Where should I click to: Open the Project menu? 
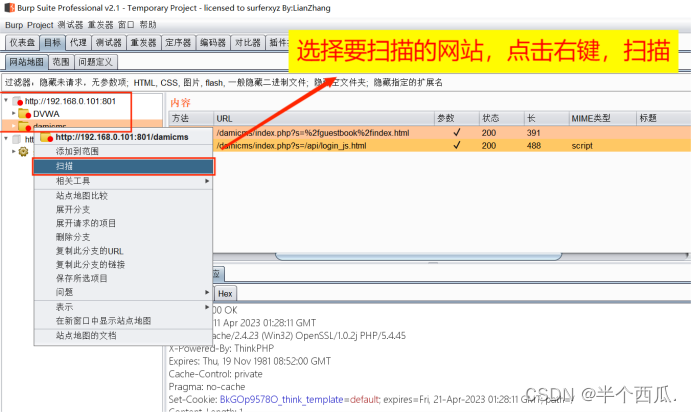40,25
